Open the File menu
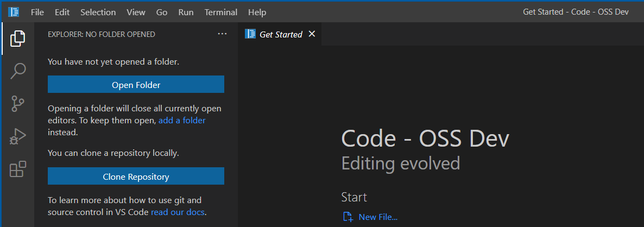The image size is (644, 227). coord(37,12)
